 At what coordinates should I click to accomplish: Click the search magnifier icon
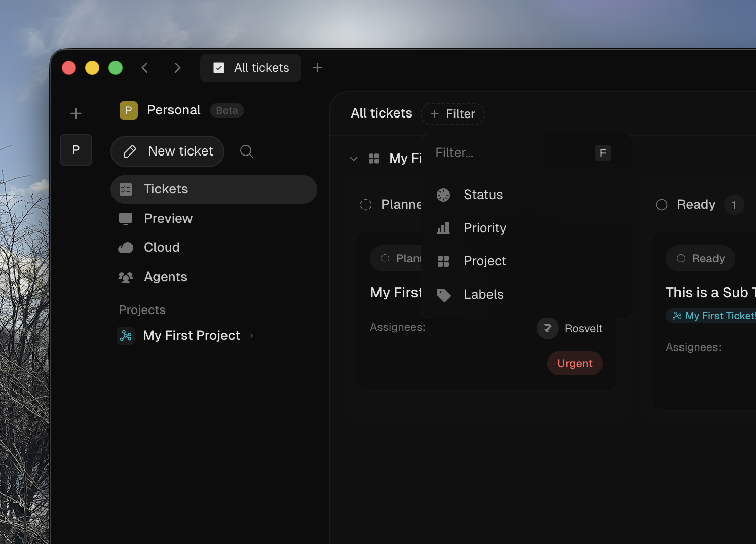(x=247, y=151)
